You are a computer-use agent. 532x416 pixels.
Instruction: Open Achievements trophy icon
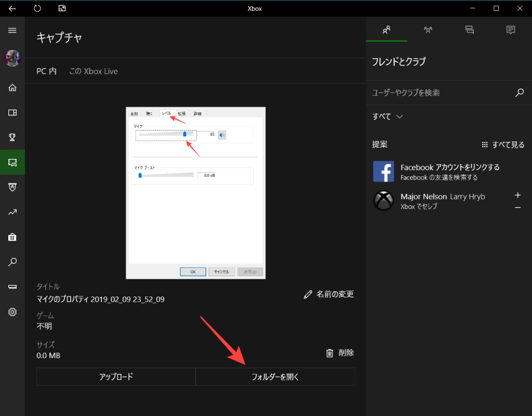click(12, 137)
